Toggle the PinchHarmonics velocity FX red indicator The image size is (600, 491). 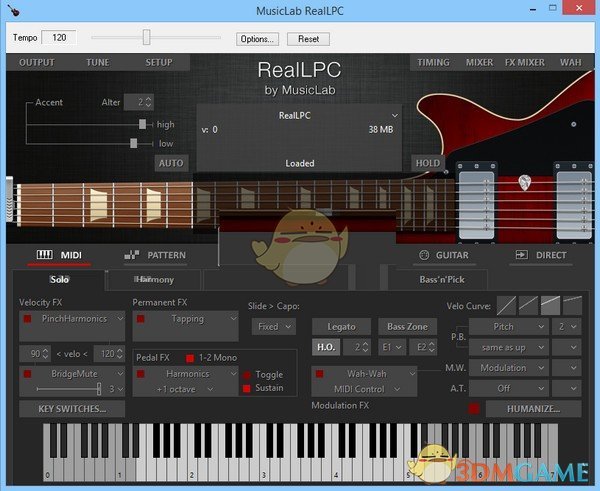coord(28,318)
